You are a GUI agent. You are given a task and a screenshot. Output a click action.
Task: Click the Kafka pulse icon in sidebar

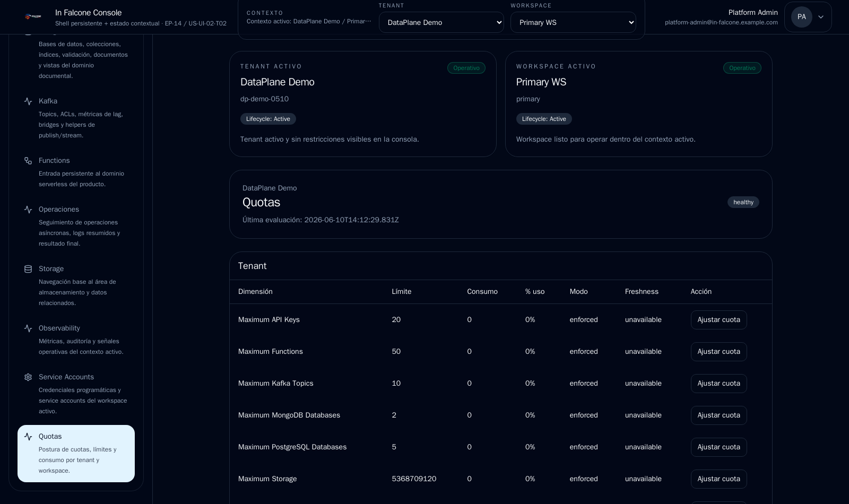pyautogui.click(x=28, y=101)
